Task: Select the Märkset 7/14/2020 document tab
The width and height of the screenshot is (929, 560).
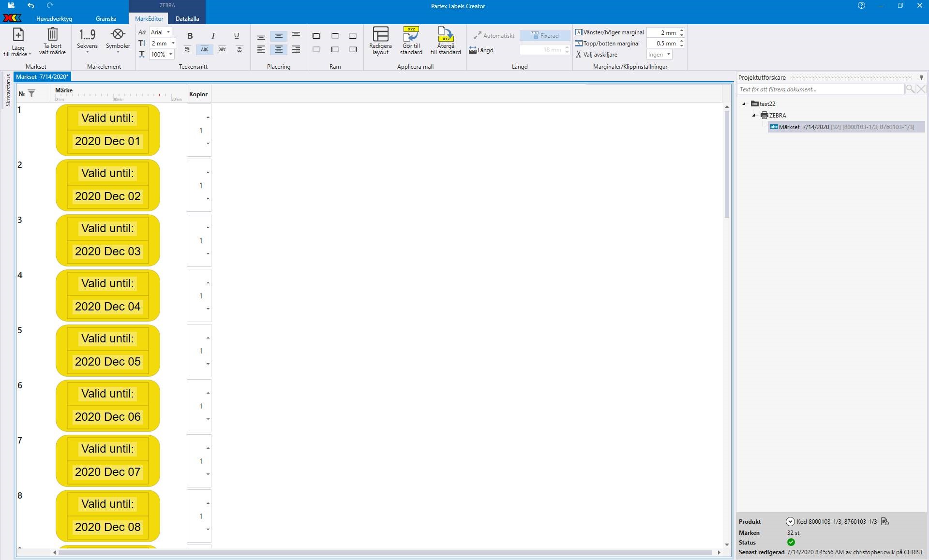Action: pyautogui.click(x=42, y=77)
